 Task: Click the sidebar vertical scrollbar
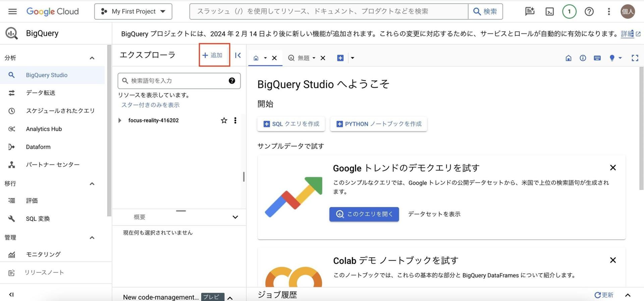pyautogui.click(x=109, y=131)
